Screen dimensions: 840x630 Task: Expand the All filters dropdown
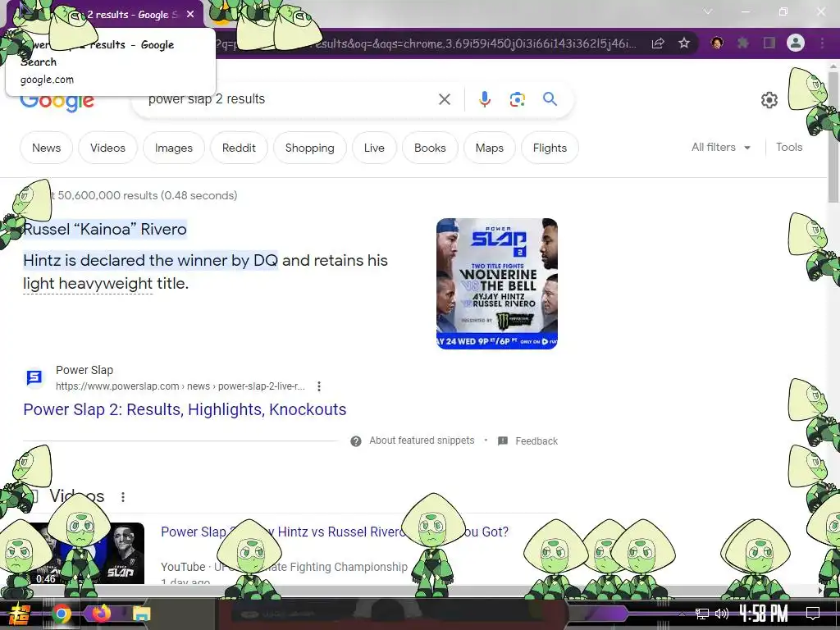pyautogui.click(x=720, y=148)
